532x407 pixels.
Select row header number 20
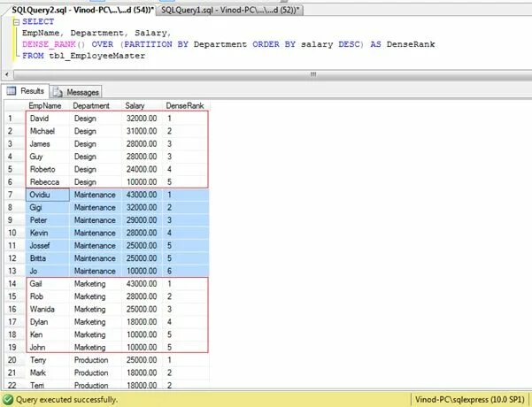(15, 360)
